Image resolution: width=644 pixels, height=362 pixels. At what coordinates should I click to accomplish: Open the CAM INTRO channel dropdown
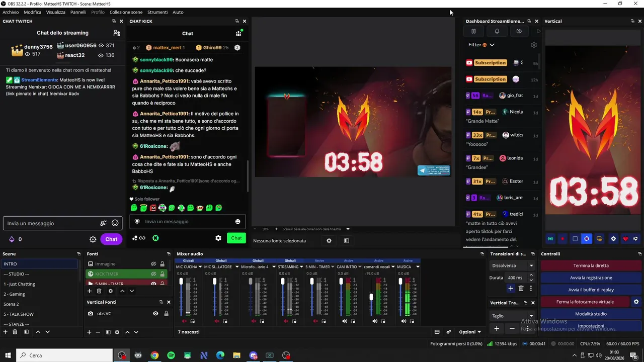360,267
